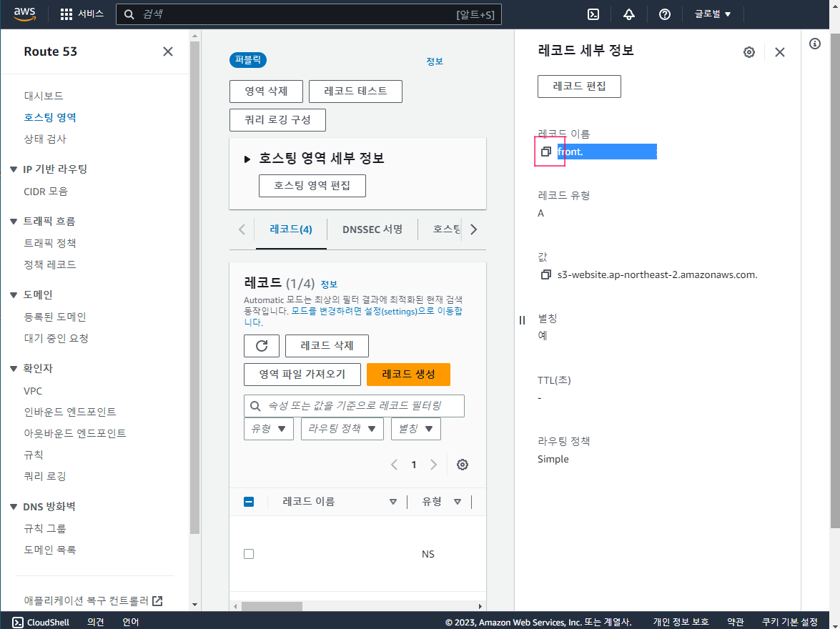This screenshot has width=840, height=629.
Task: Click the page vertical scrollbar at right
Action: click(835, 279)
